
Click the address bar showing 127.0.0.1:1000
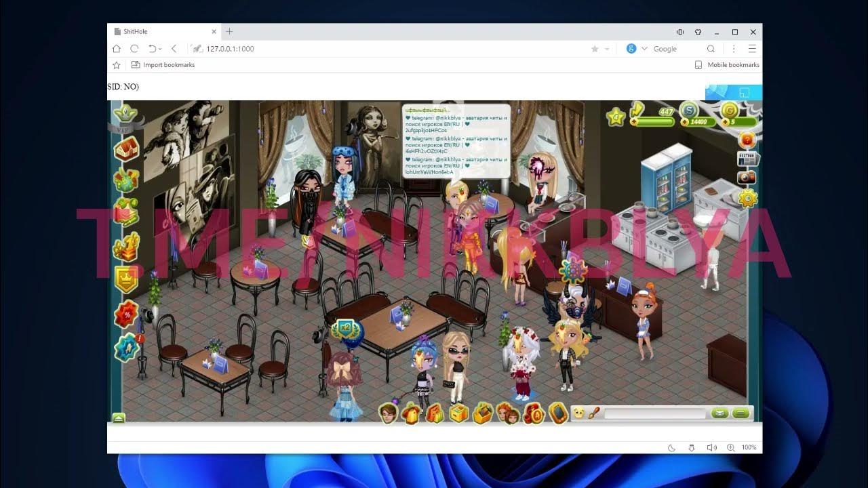(390, 49)
